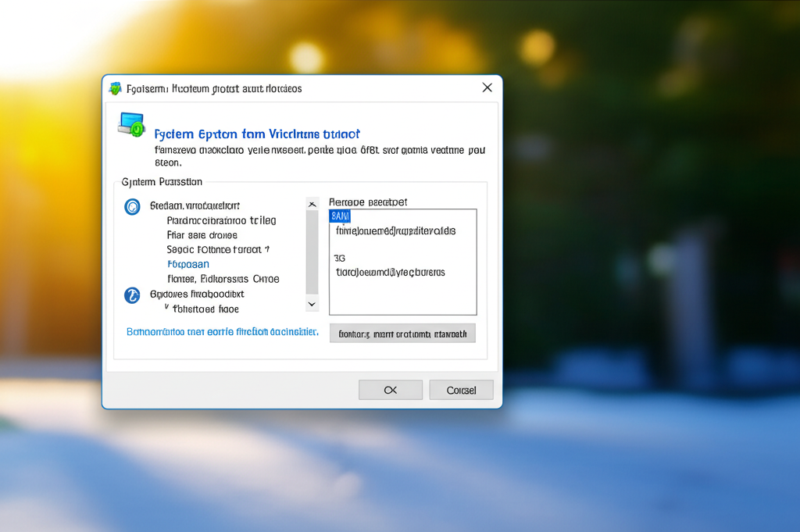Click the Cancel button
This screenshot has height=532, width=800.
coord(461,390)
